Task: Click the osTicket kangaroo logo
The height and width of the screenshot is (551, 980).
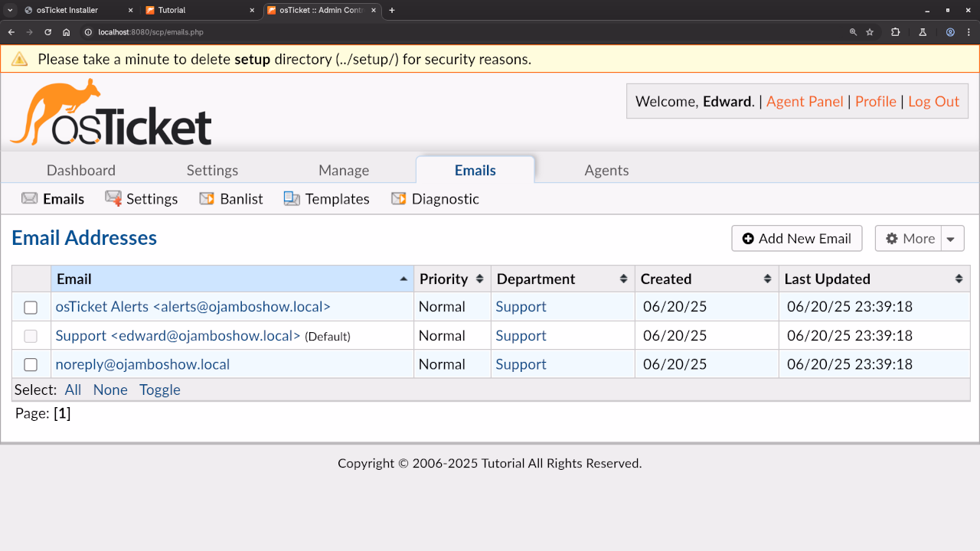Action: (111, 112)
